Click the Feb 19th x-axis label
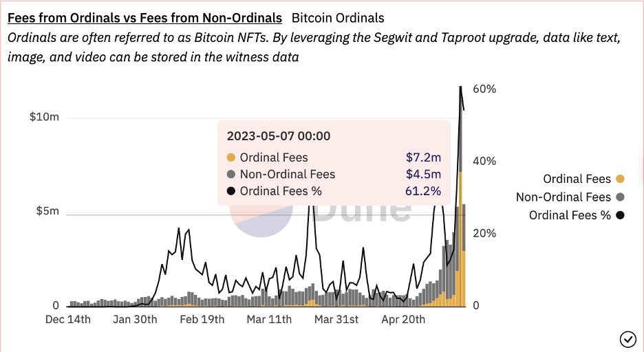 pyautogui.click(x=202, y=319)
